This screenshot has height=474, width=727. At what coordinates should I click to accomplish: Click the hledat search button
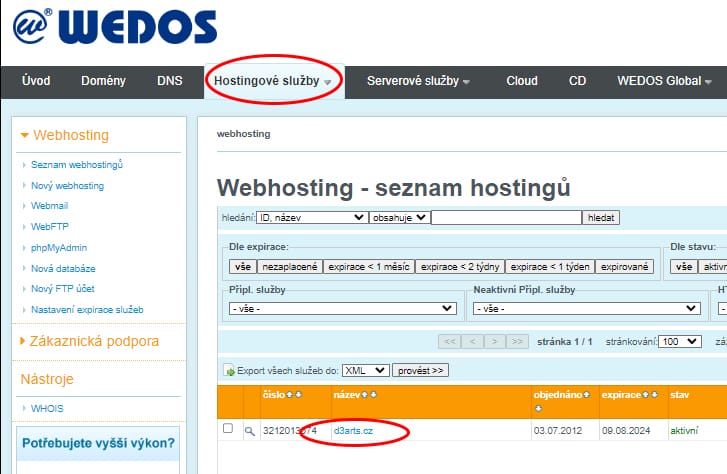point(601,218)
